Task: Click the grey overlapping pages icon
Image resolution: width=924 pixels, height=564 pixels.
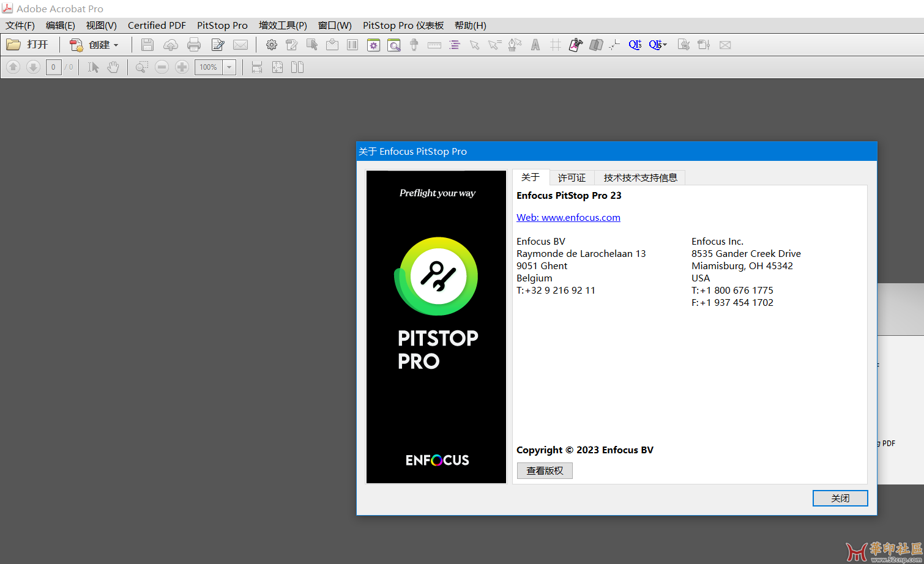Action: [x=596, y=45]
